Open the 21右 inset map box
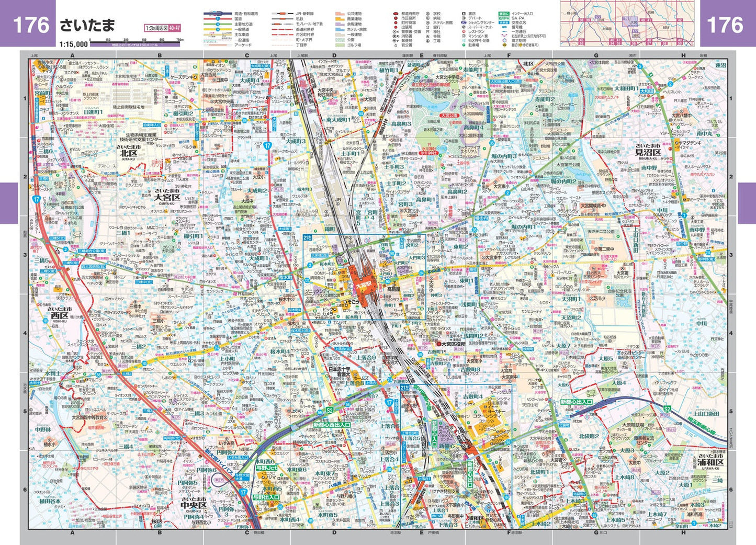This screenshot has width=756, height=545. tap(308, 237)
